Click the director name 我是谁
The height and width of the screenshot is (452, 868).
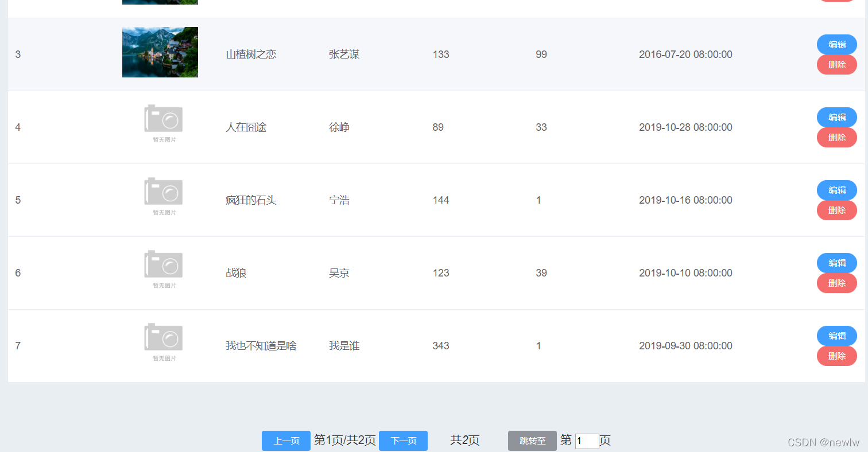tap(344, 346)
